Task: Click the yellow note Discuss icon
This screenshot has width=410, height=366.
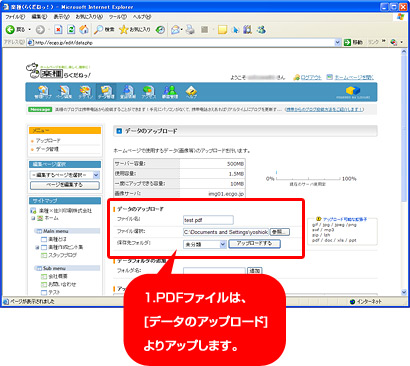Action: pos(222,30)
